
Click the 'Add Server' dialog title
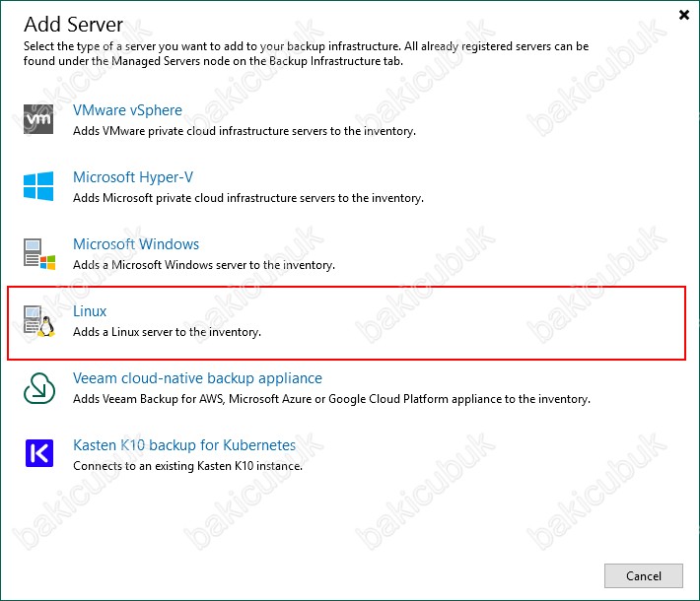(73, 25)
